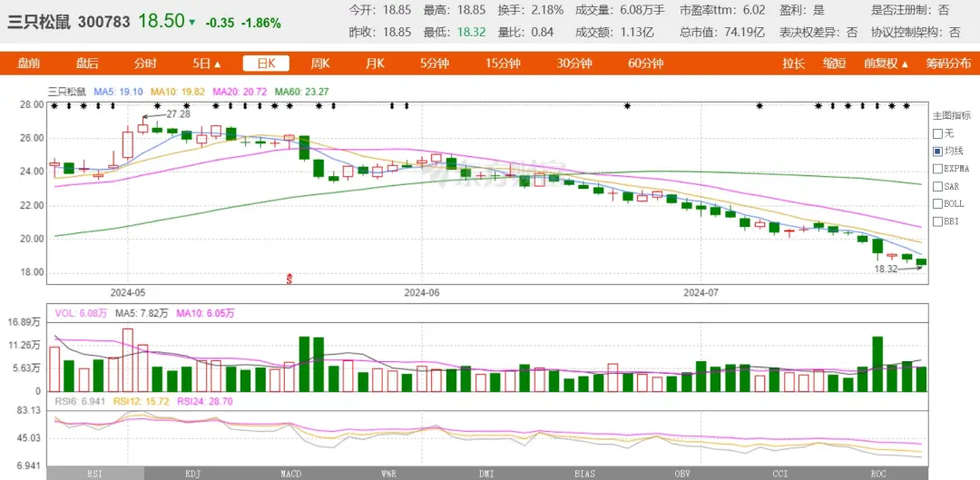Click the last green candlestick near 18.32

point(921,262)
